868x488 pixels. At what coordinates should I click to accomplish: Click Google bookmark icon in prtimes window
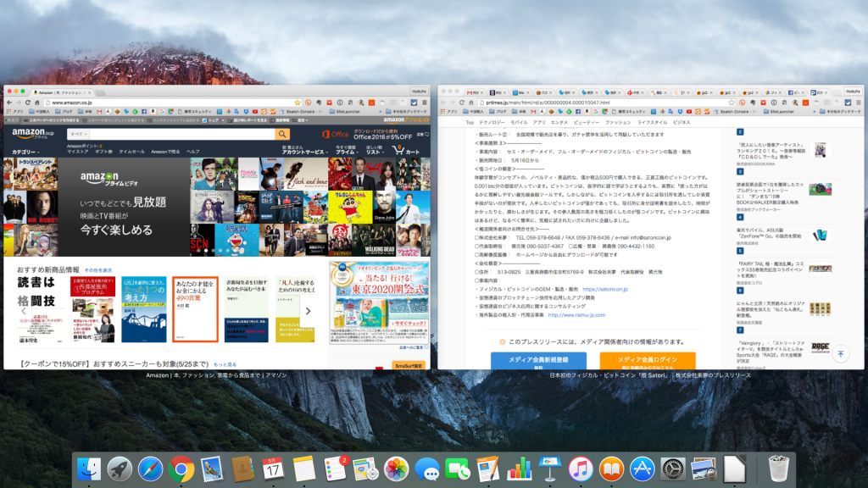[x=596, y=111]
